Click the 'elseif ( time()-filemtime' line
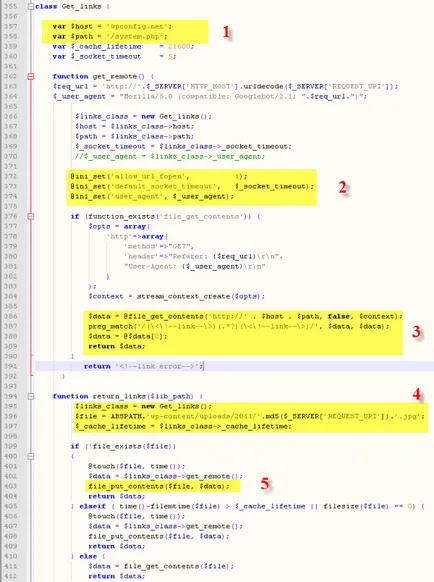434x582 pixels. pyautogui.click(x=247, y=506)
